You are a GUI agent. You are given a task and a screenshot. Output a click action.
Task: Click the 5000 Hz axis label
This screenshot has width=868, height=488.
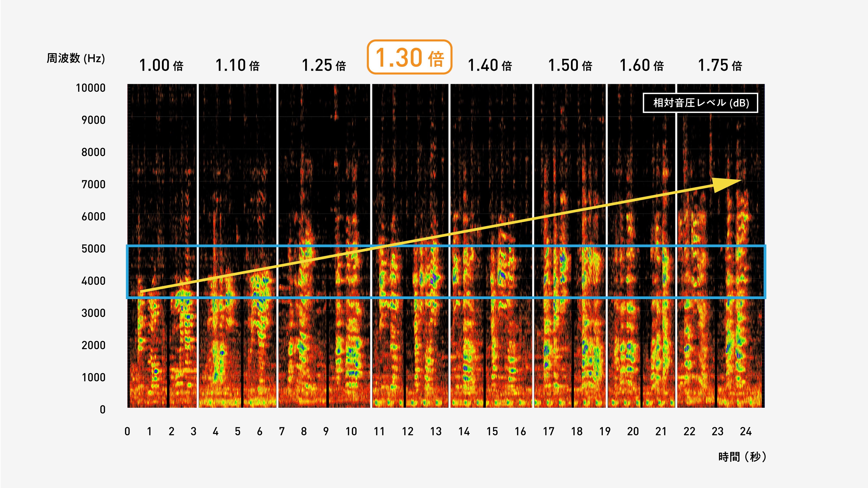pos(93,249)
